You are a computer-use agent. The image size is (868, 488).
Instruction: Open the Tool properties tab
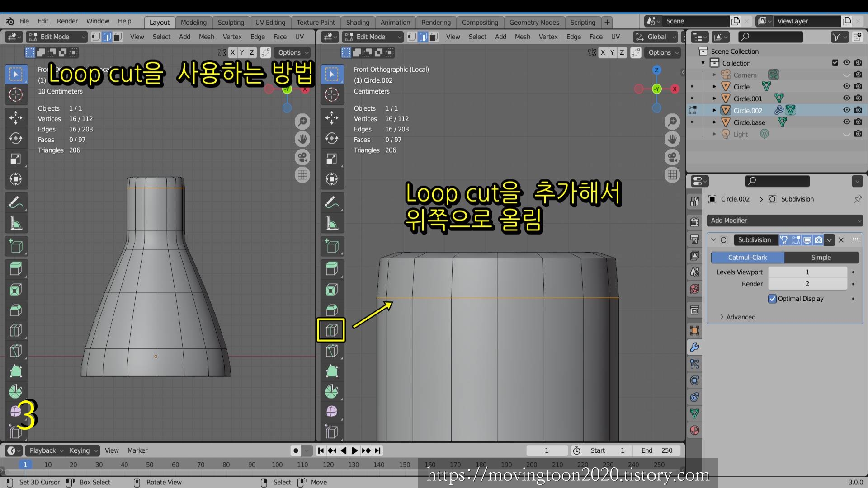point(695,202)
